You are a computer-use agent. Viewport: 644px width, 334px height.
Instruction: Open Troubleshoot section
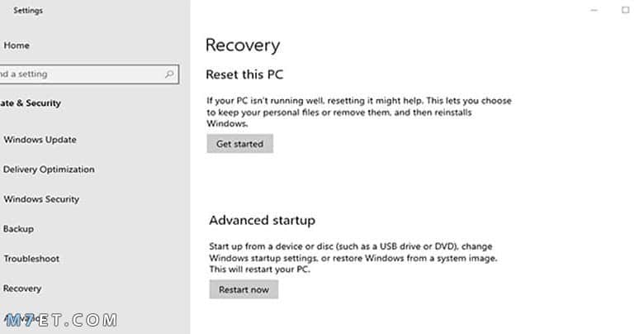point(31,259)
